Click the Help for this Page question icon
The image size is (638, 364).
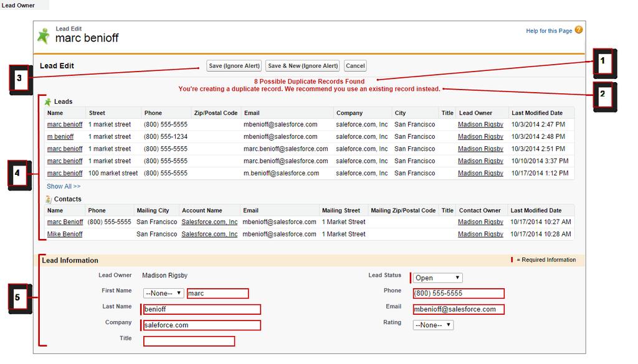coord(579,30)
